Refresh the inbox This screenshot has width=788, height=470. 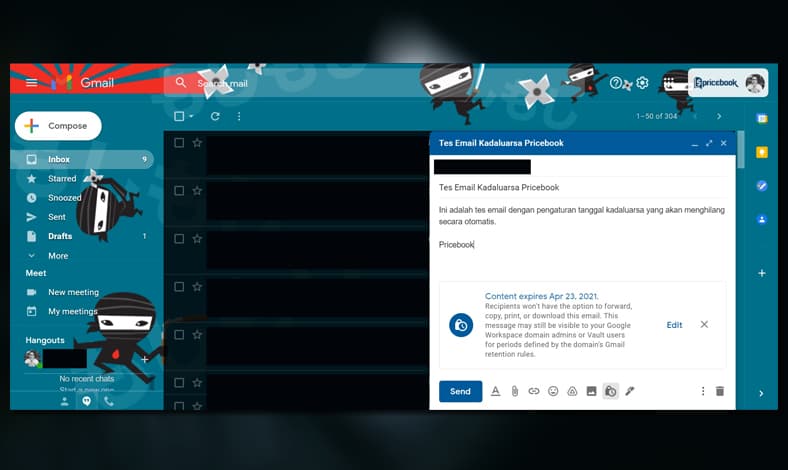click(215, 116)
